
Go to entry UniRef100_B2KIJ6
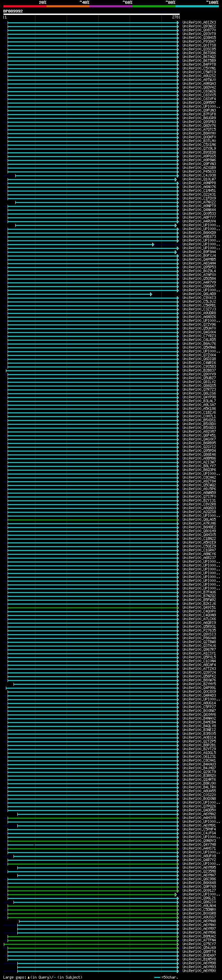(199, 604)
